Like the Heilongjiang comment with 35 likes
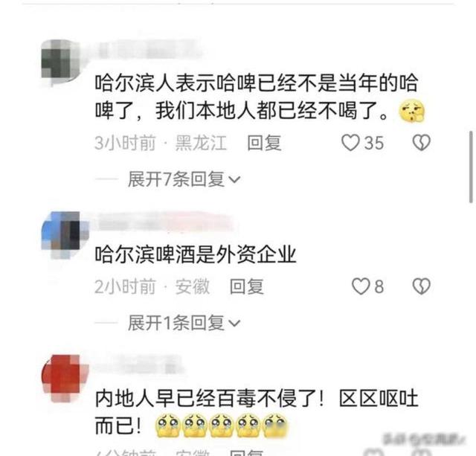This screenshot has width=476, height=456. coord(350,143)
